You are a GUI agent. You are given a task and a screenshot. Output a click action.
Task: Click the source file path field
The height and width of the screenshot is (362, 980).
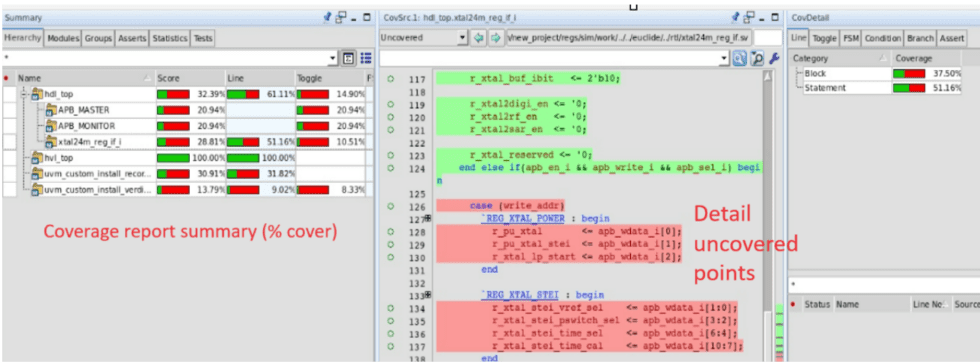coord(629,38)
